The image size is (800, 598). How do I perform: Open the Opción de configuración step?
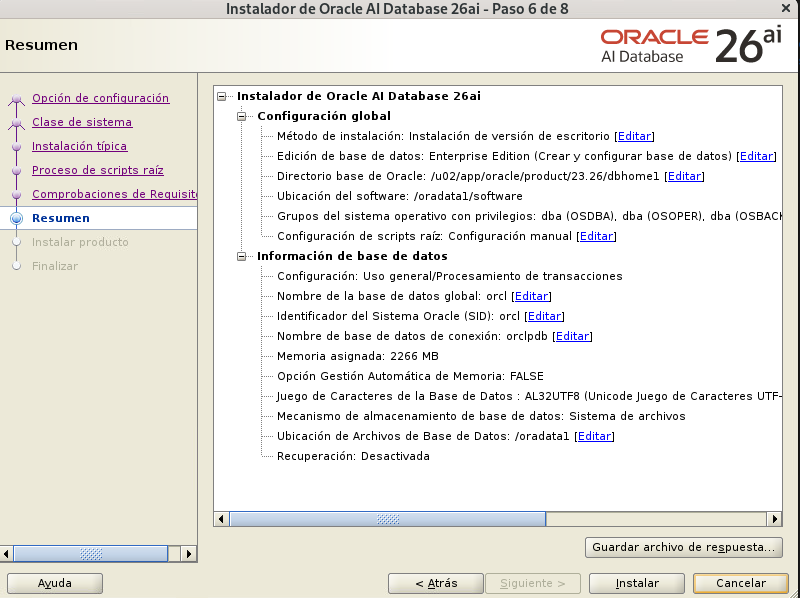(100, 98)
